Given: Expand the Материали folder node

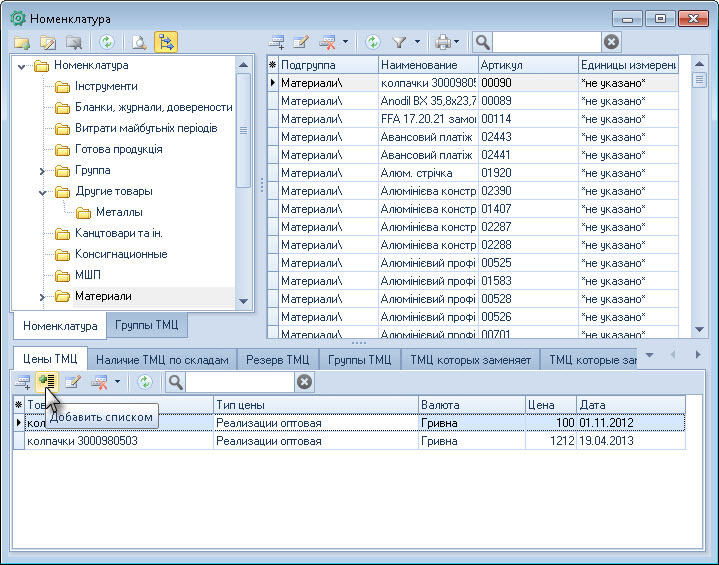Looking at the screenshot, I should coord(42,298).
